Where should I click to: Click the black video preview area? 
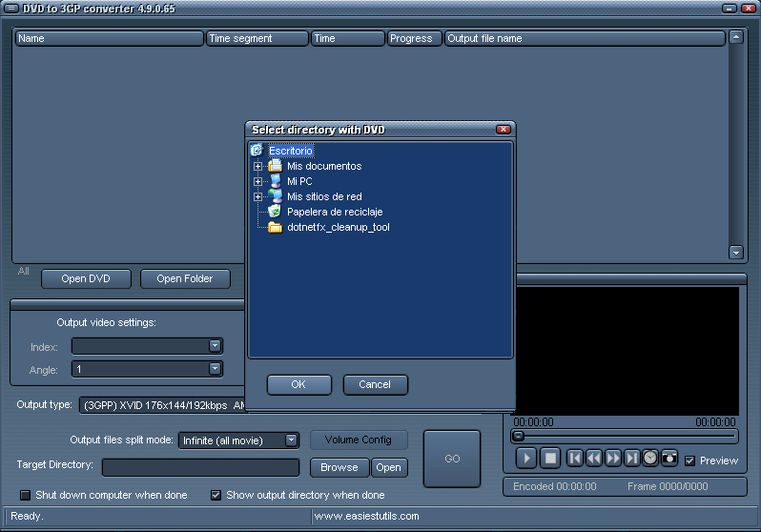627,351
